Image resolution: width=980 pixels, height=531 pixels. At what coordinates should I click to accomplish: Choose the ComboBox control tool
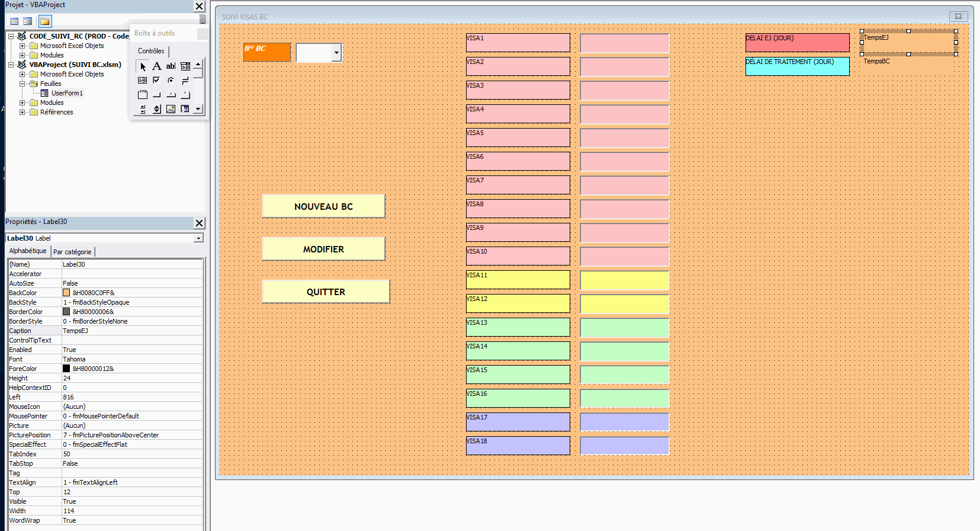185,66
